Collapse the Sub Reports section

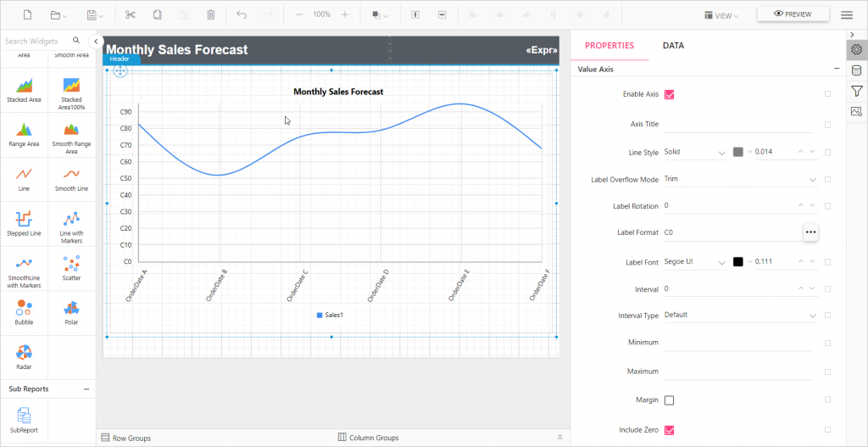pos(86,388)
